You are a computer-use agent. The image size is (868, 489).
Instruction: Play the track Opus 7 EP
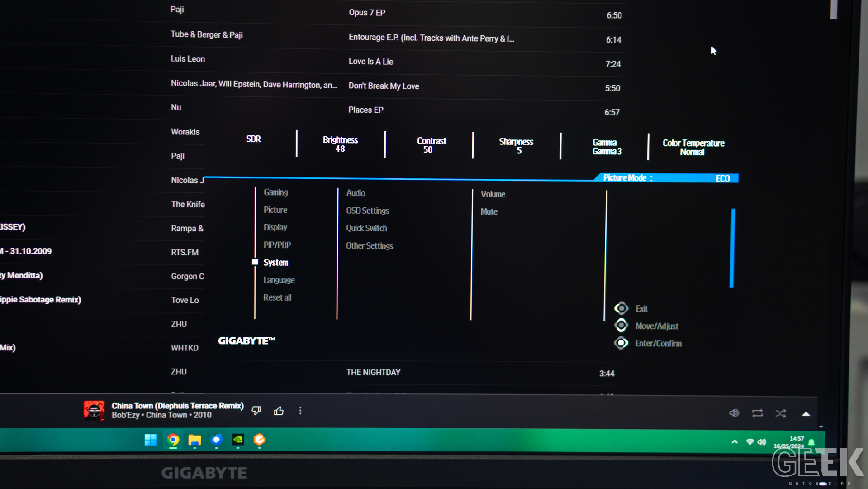click(367, 13)
